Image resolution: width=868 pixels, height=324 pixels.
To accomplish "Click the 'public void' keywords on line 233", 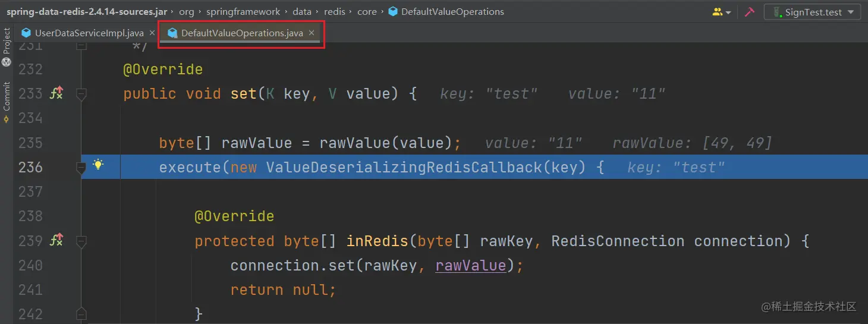I will 172,93.
